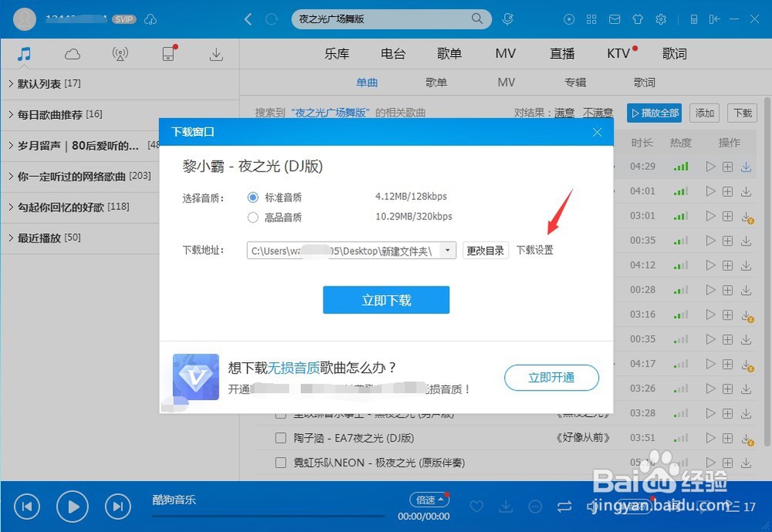Toggle the loop mode icon
This screenshot has height=532, width=772.
[x=564, y=507]
